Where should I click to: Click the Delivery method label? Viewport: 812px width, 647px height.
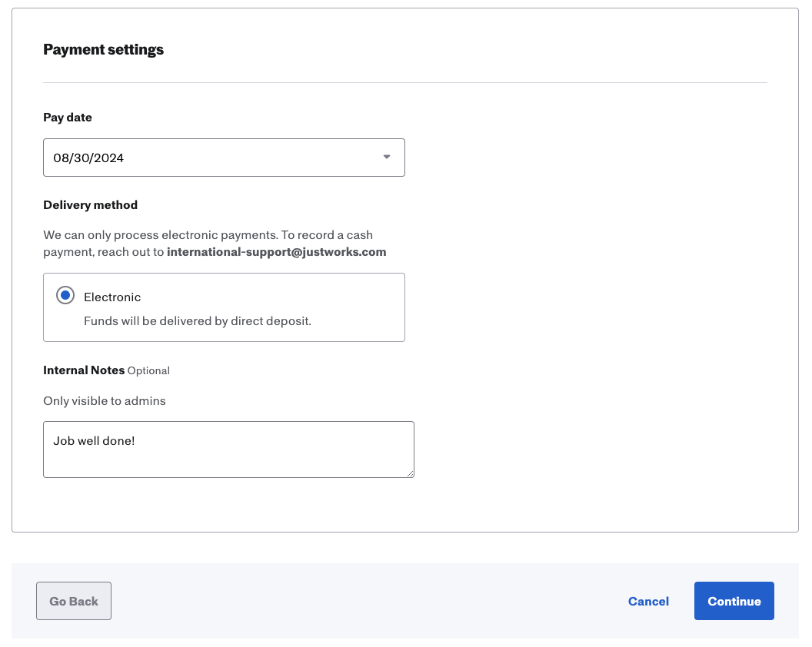pos(90,205)
